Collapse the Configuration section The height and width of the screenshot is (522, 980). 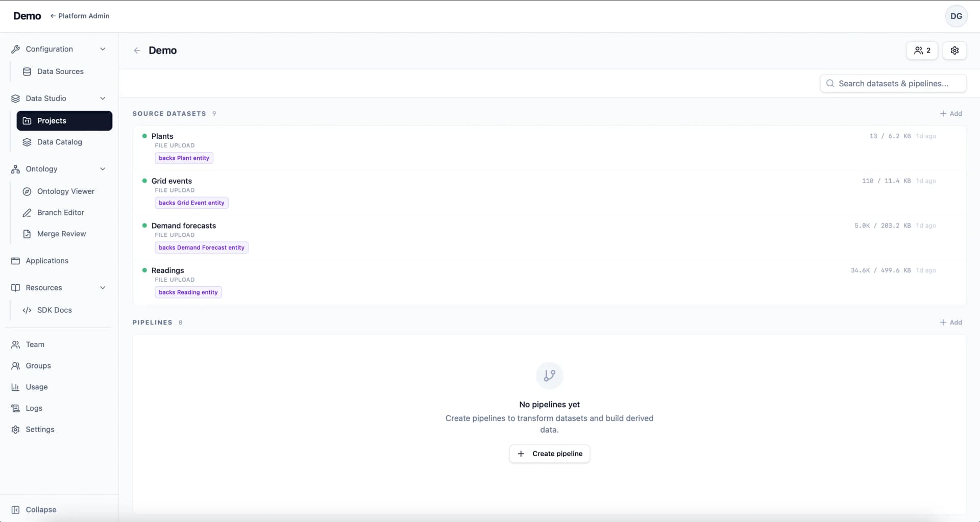click(103, 49)
